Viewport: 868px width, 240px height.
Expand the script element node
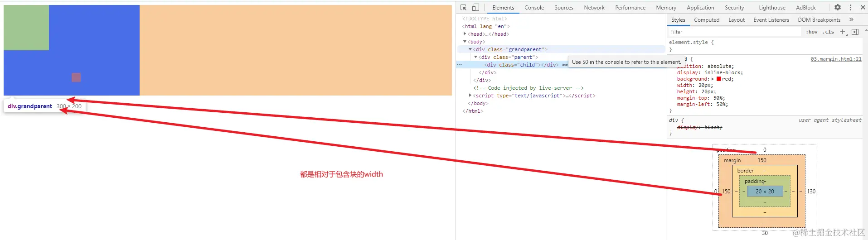[470, 96]
